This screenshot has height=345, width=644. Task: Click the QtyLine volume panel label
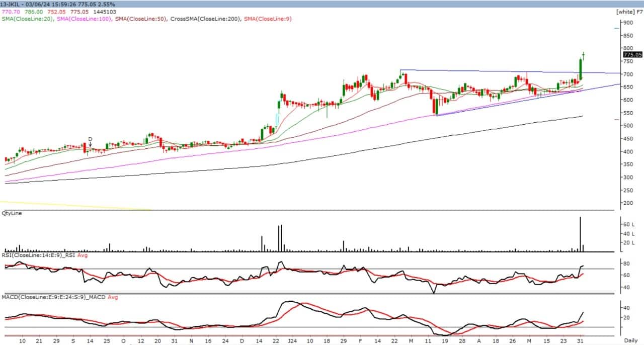point(12,213)
